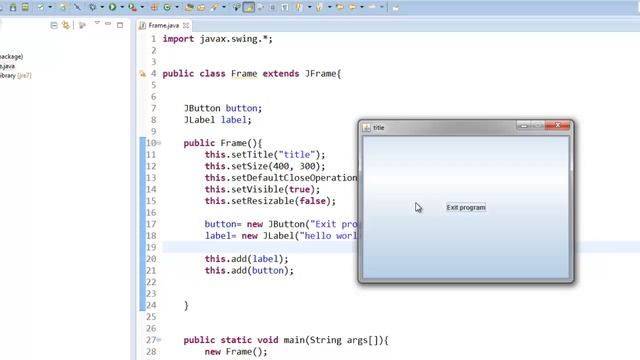The image size is (640, 360).
Task: Open the New Java Class dropdown arrow
Action: [x=176, y=7]
